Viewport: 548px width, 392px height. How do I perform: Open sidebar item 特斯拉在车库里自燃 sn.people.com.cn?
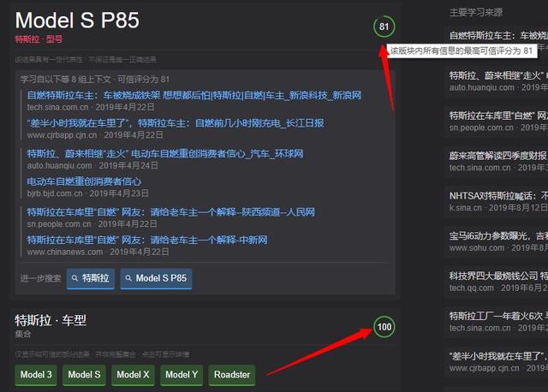pyautogui.click(x=498, y=116)
